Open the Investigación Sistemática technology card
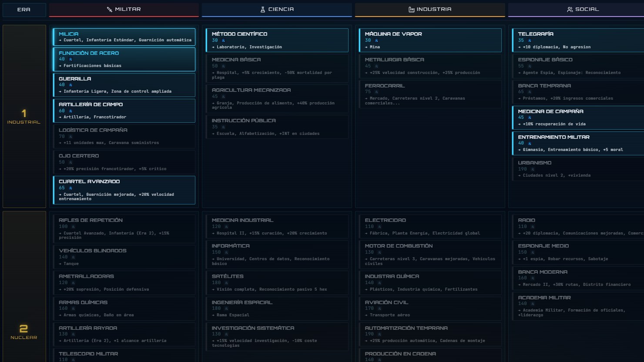644x362 pixels. [x=277, y=337]
